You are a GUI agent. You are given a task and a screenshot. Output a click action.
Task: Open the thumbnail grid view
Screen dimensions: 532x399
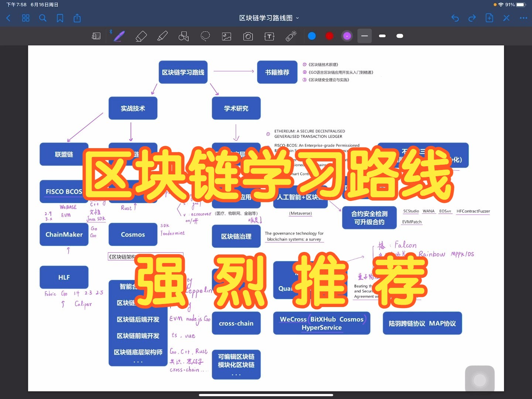pos(25,18)
